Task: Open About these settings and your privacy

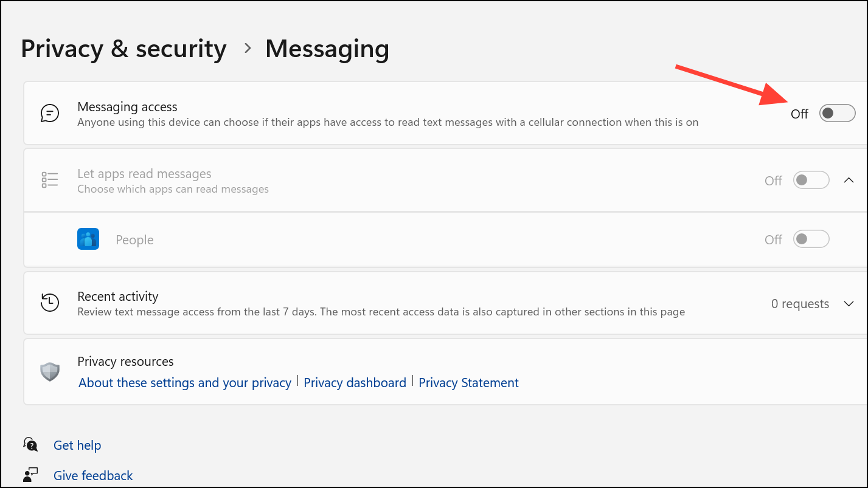Action: tap(185, 383)
